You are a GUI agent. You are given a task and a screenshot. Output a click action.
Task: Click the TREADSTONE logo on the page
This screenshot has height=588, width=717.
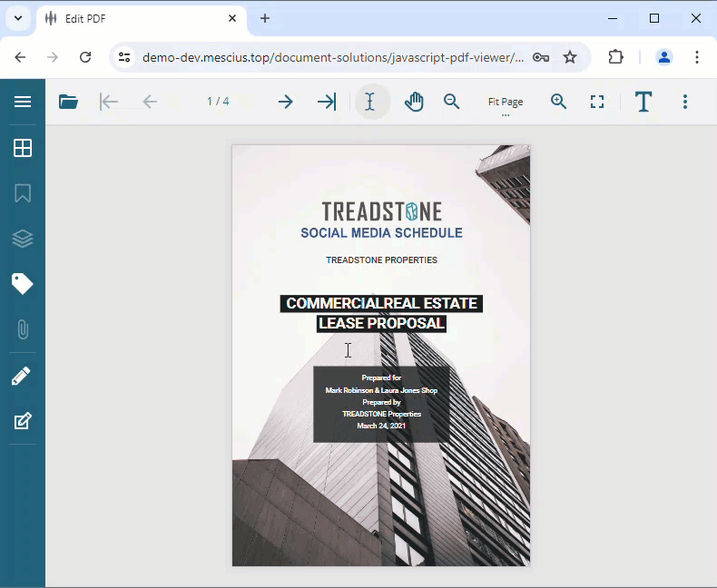tap(381, 211)
